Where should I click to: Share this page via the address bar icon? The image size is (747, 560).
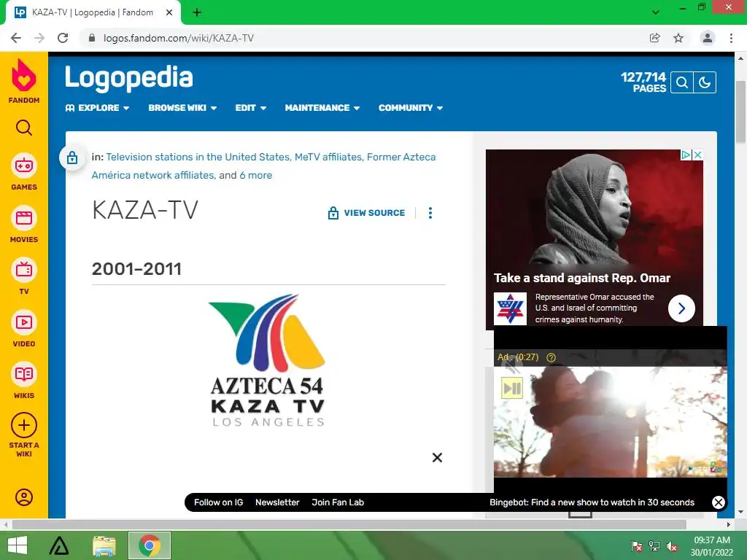coord(654,38)
